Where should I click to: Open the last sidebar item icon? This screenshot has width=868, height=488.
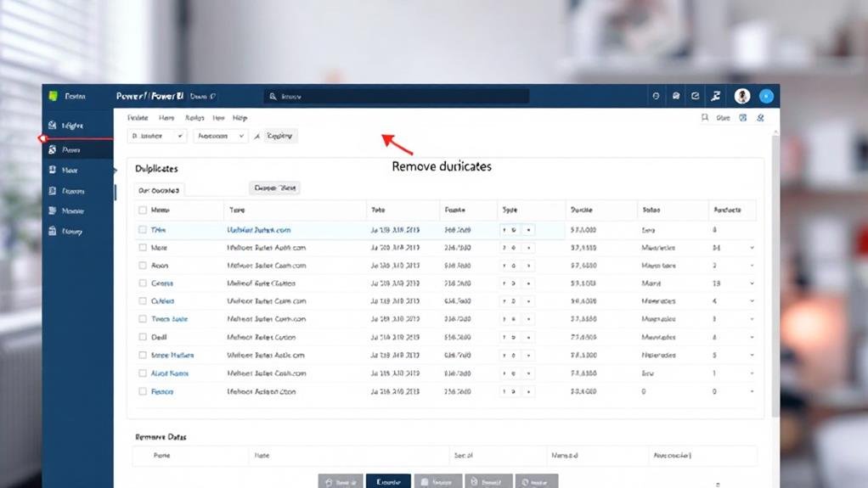[53, 232]
